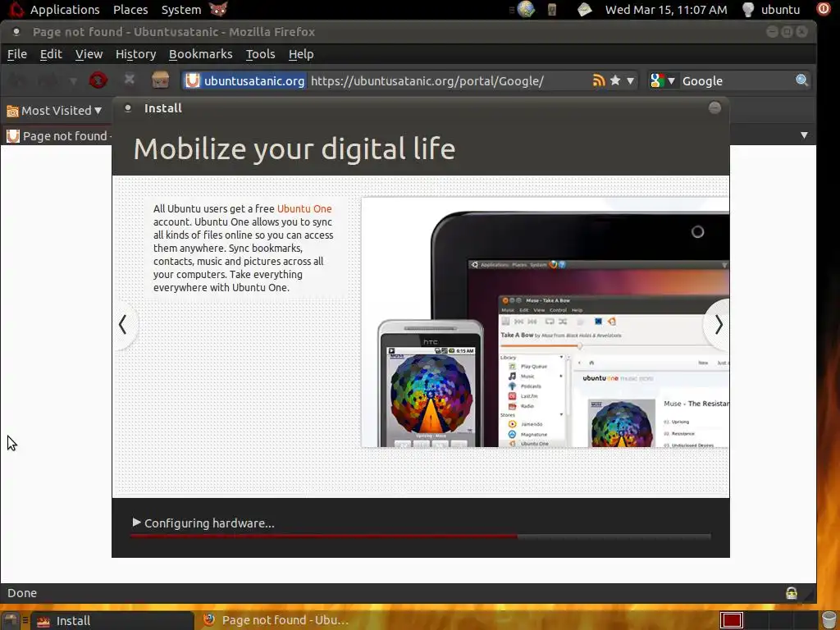
Task: Maximize the Firefox window
Action: click(787, 32)
